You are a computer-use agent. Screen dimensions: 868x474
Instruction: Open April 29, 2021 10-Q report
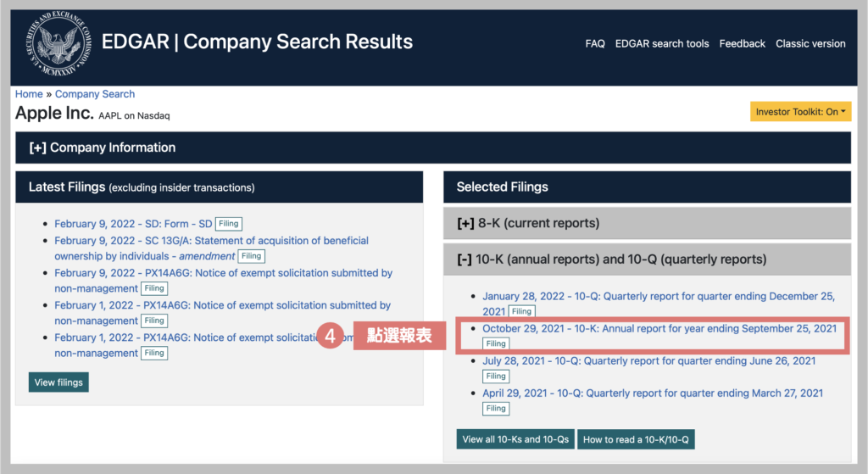click(x=653, y=393)
